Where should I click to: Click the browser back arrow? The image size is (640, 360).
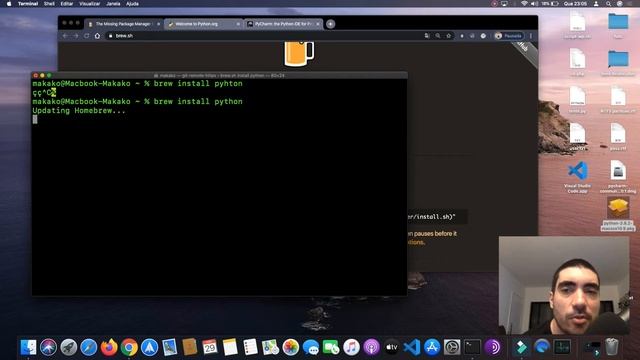65,36
